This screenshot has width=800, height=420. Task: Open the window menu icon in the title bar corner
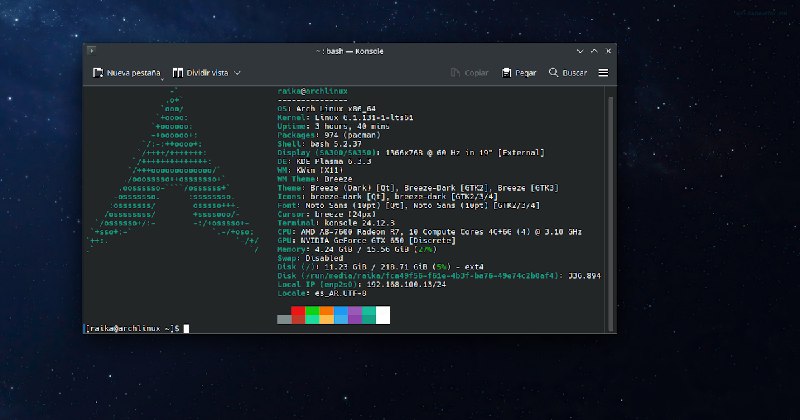[91, 50]
